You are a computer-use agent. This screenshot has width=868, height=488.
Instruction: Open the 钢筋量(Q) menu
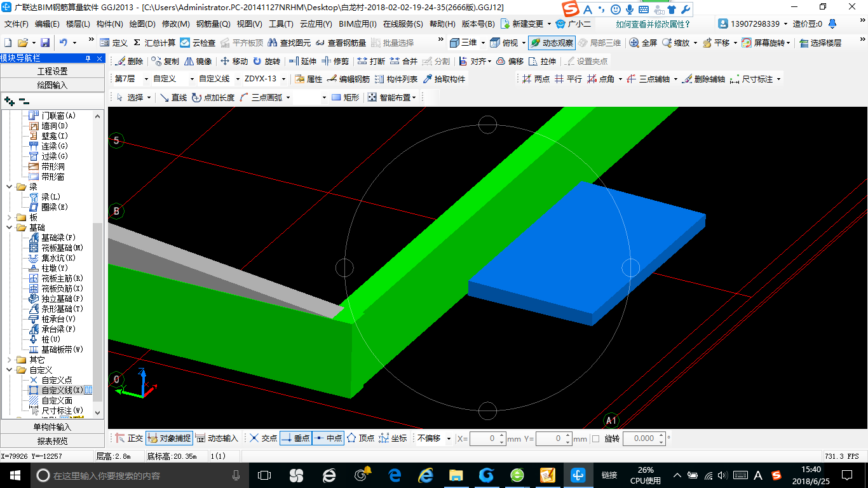[214, 24]
